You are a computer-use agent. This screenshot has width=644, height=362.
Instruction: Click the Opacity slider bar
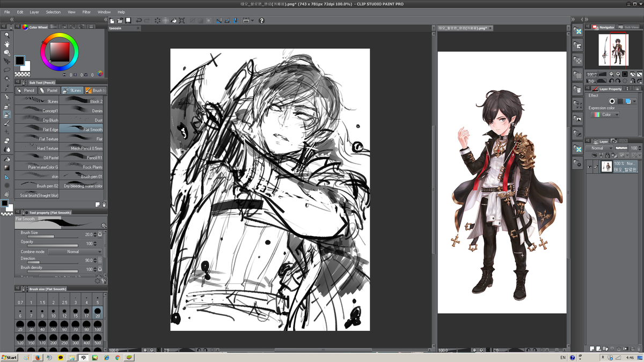[52, 246]
